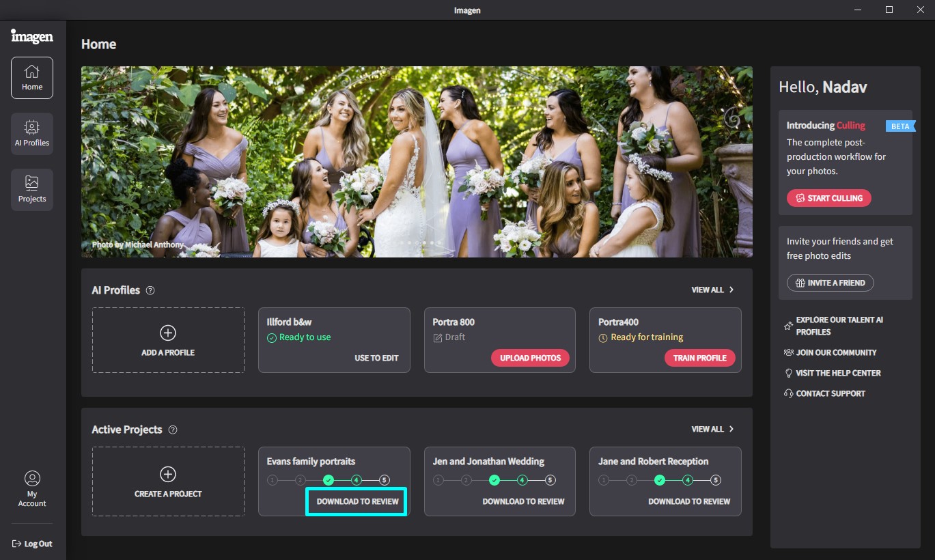The height and width of the screenshot is (560, 935).
Task: Open My Account in the sidebar
Action: (32, 489)
